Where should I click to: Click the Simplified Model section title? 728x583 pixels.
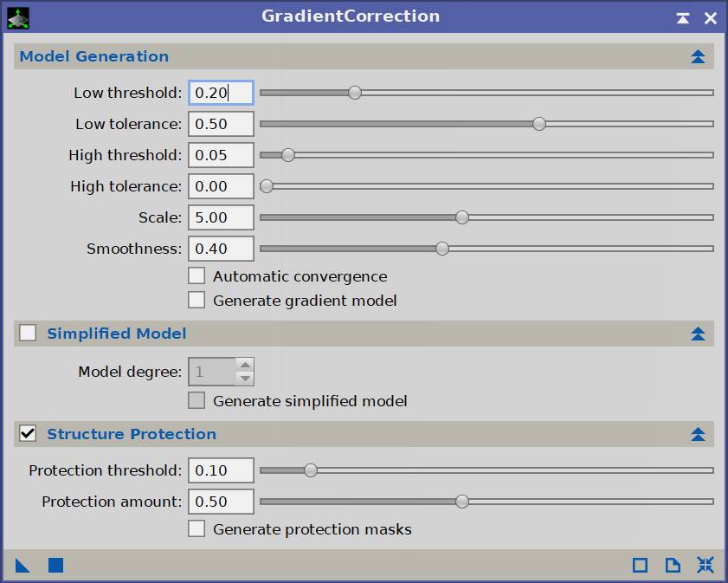(117, 334)
